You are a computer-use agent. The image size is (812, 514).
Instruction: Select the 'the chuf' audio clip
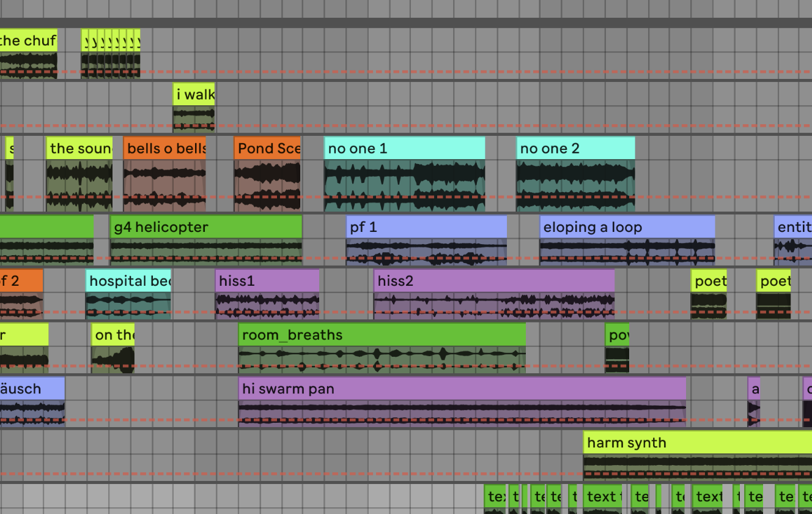[x=28, y=41]
